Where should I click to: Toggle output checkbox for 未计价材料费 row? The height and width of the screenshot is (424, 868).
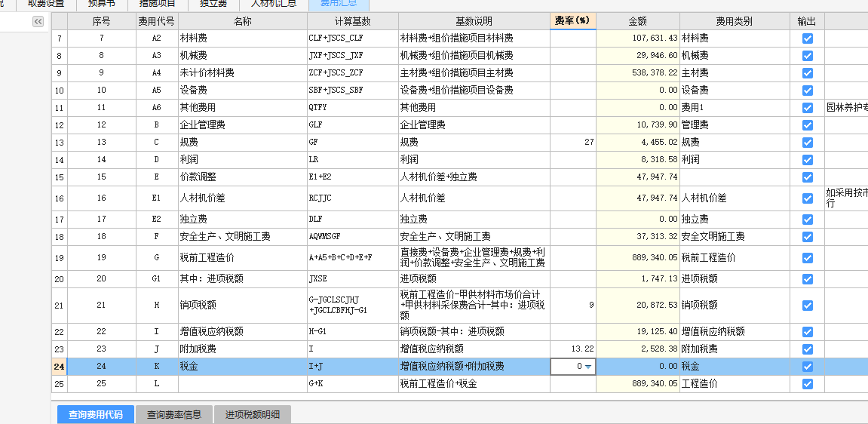click(807, 73)
